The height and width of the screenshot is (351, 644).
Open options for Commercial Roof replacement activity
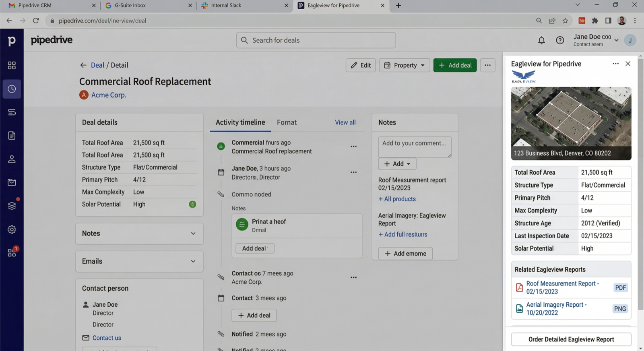tap(353, 147)
